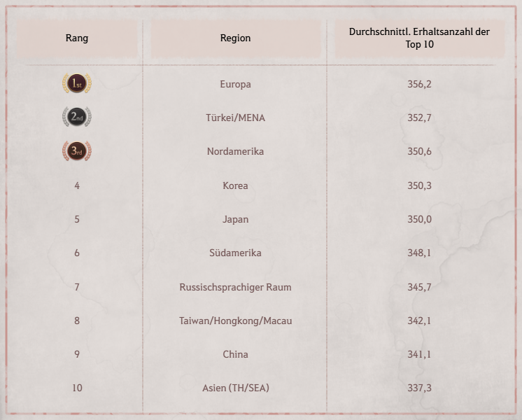Click the rank number 4 cell
The height and width of the screenshot is (420, 522).
[77, 185]
